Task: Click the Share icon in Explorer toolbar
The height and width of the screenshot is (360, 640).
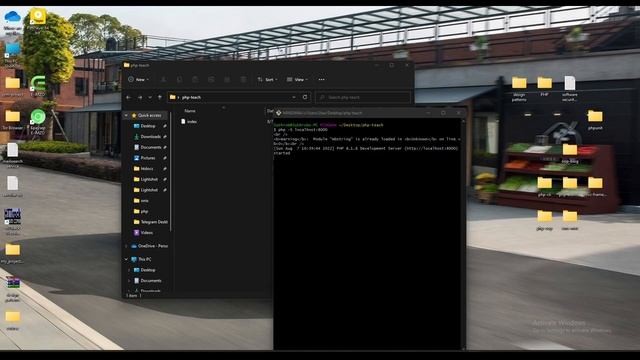Action: (x=227, y=80)
